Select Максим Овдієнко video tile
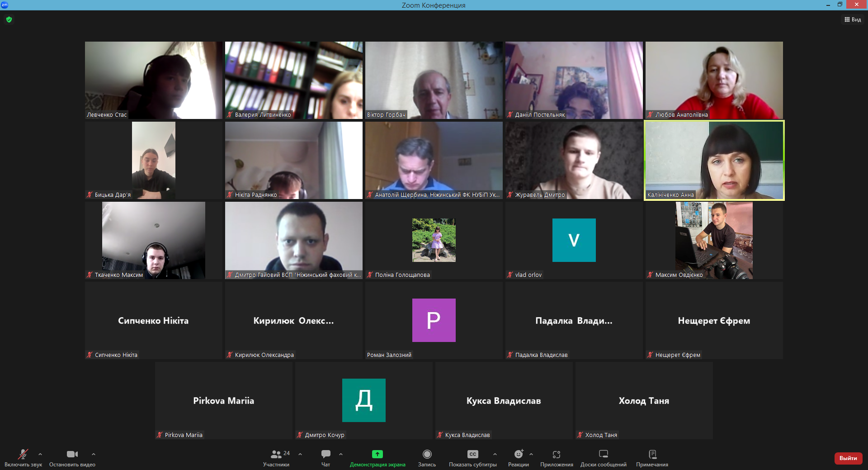The width and height of the screenshot is (868, 470). pyautogui.click(x=714, y=241)
